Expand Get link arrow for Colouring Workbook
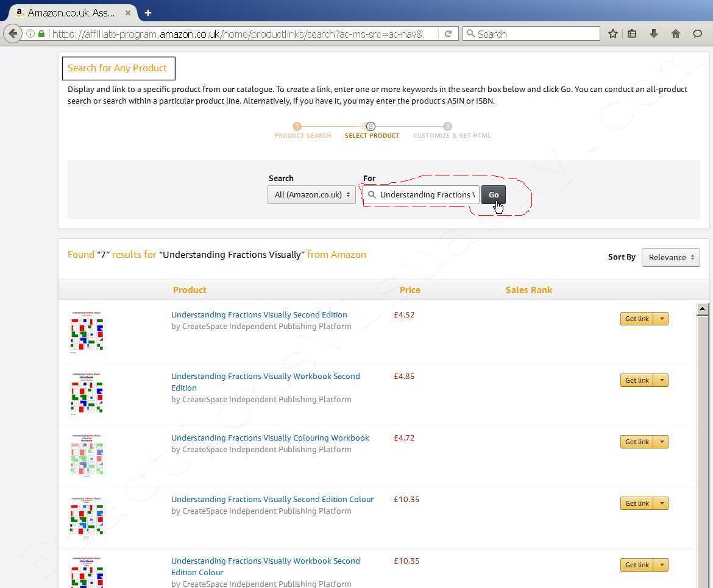The image size is (713, 588). click(x=661, y=442)
